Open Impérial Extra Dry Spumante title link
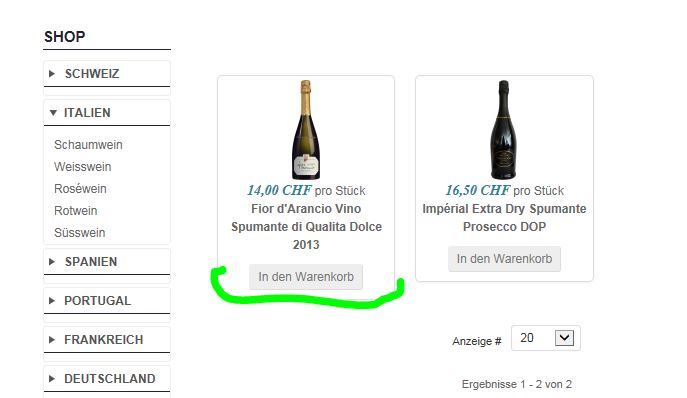Image resolution: width=687 pixels, height=398 pixels. click(504, 218)
